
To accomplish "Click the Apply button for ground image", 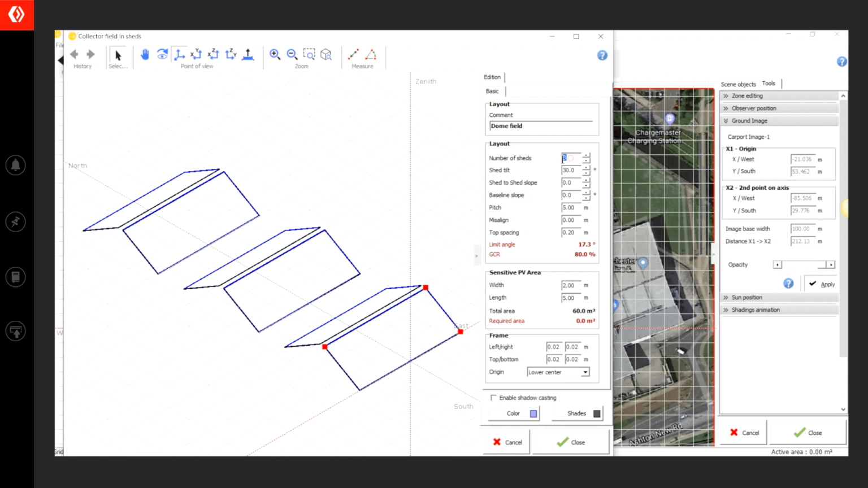I will coord(822,284).
